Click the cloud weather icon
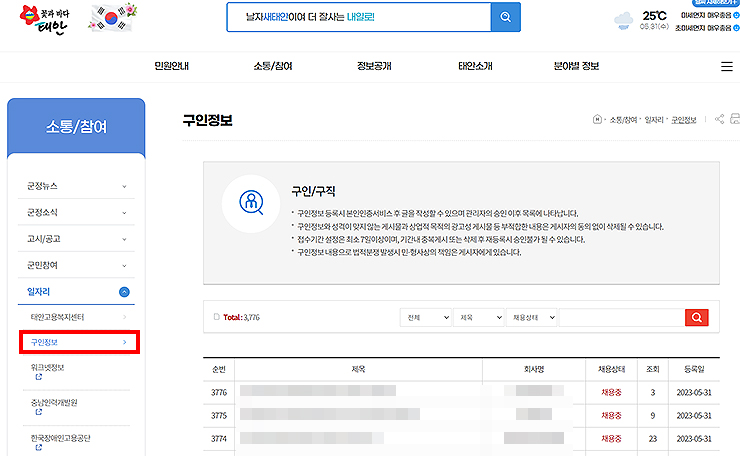This screenshot has width=740, height=456. pyautogui.click(x=623, y=21)
